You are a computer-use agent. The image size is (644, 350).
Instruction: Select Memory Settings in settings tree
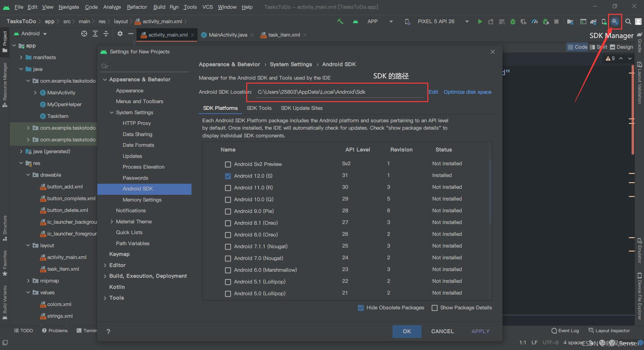[142, 200]
